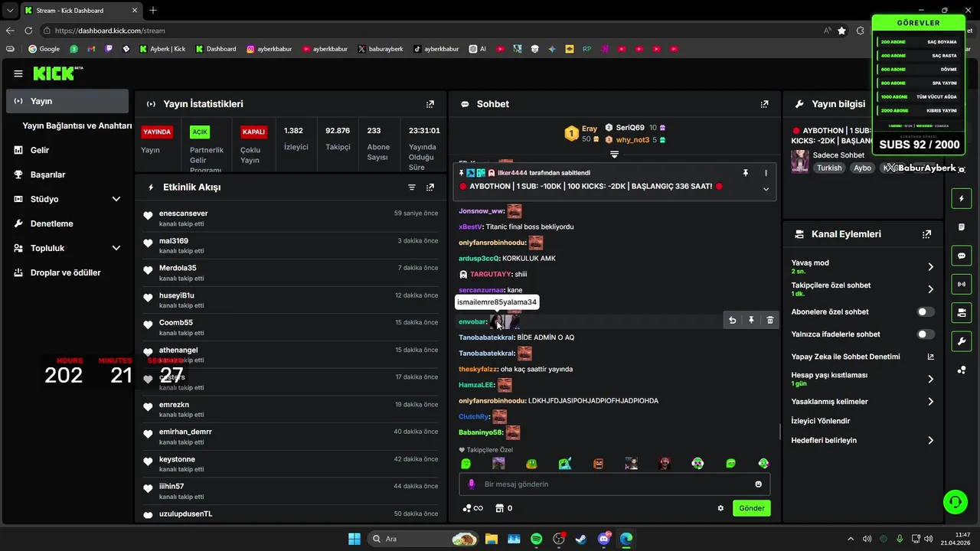The image size is (980, 551).
Task: Toggle Abonelere özel sohbet switch
Action: pos(926,311)
